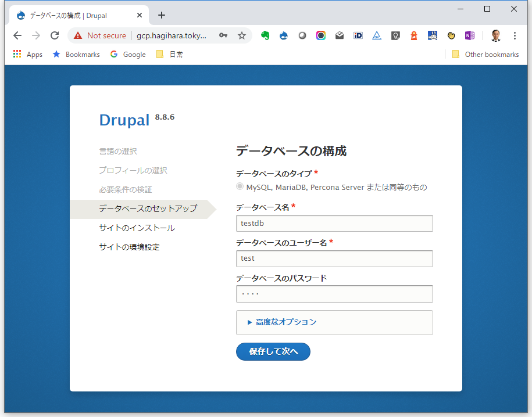Click the envelope mail extension icon
This screenshot has width=532, height=417.
(340, 35)
